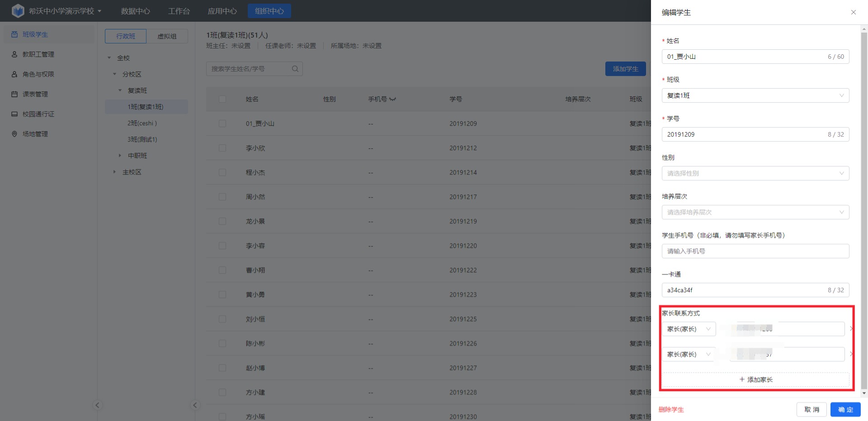Click the phone number visibility eye icon
This screenshot has width=868, height=421.
pyautogui.click(x=392, y=99)
